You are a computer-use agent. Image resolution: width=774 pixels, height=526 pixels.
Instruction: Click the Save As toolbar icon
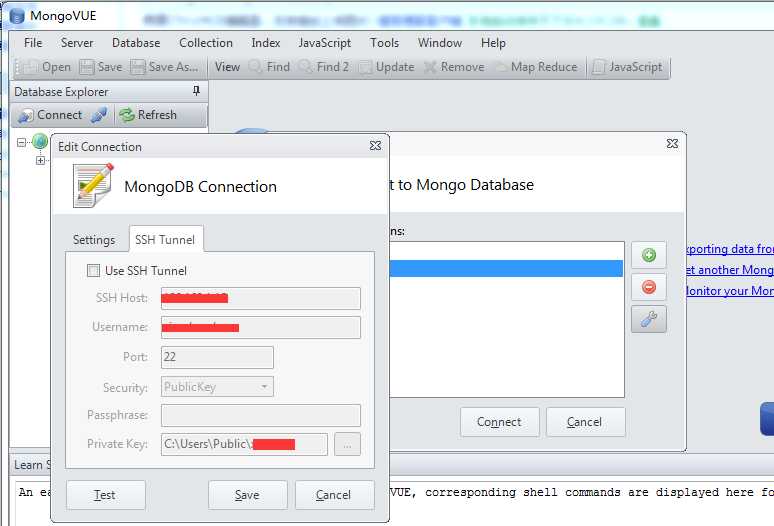(138, 67)
